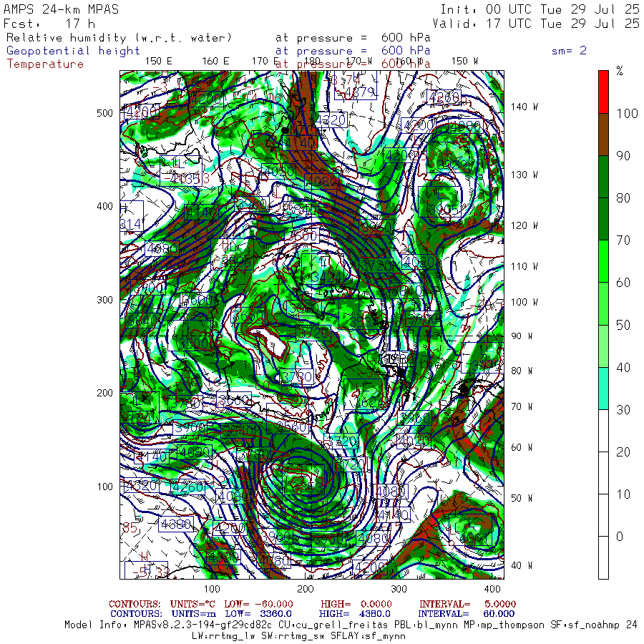Click the colorbar '70' value label
Viewport: 644px width, 644px height.
[x=623, y=240]
